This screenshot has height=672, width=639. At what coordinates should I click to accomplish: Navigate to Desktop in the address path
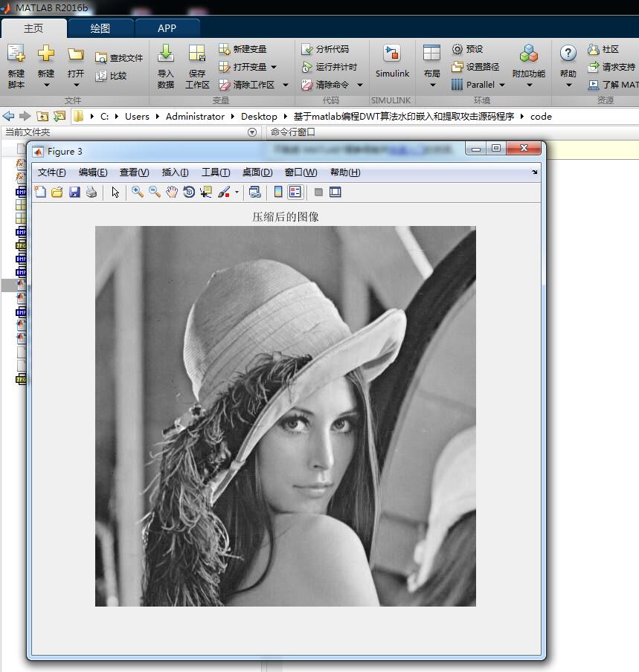pos(259,116)
